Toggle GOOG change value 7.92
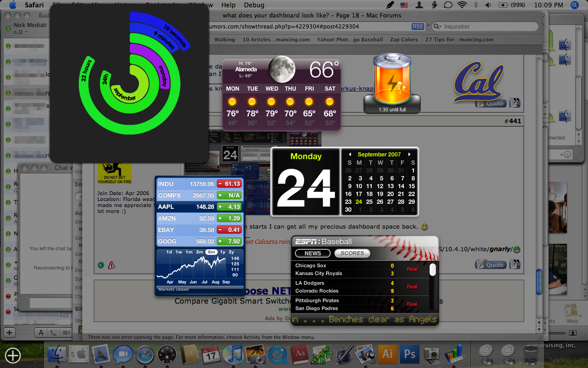The width and height of the screenshot is (588, 368). click(229, 241)
